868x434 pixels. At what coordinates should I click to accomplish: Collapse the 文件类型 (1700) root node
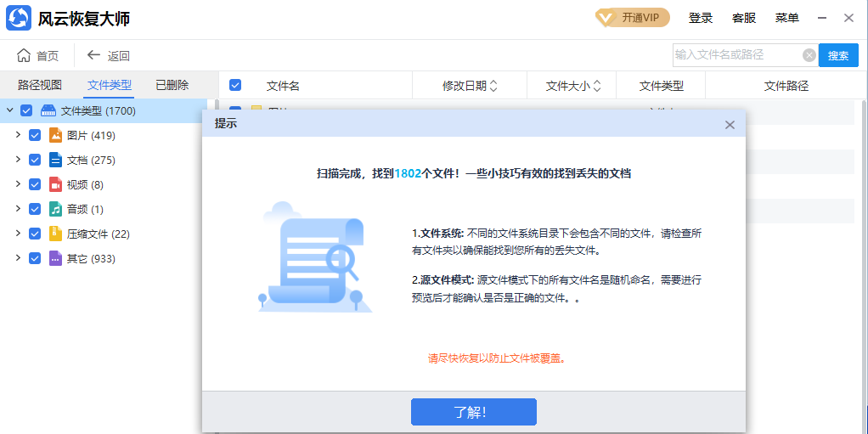click(x=9, y=110)
